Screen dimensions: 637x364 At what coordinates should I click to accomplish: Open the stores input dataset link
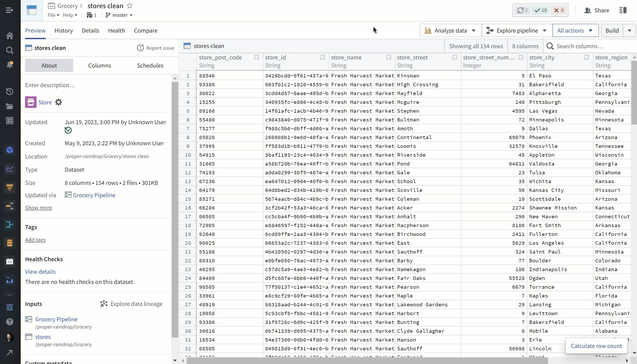click(x=43, y=337)
